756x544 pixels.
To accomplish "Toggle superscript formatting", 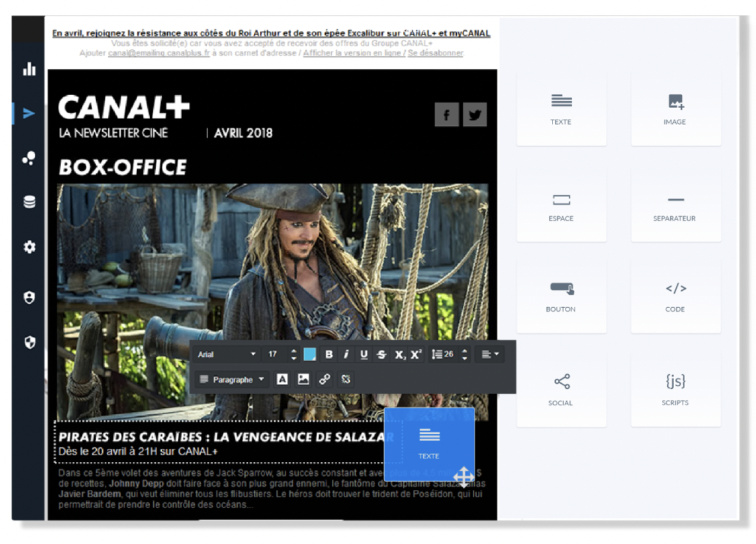I will [416, 354].
